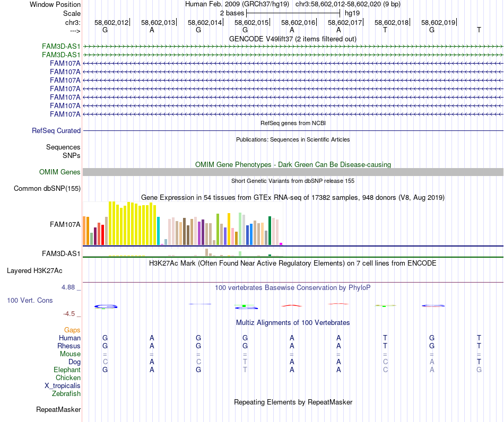Click the 100 Vert. Cons track label
The width and height of the screenshot is (504, 422).
point(30,300)
